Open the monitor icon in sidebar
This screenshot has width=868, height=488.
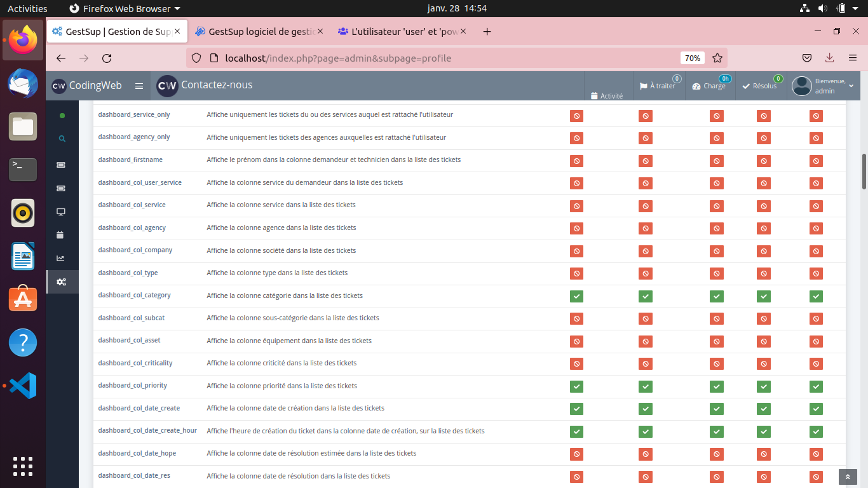[x=61, y=212]
